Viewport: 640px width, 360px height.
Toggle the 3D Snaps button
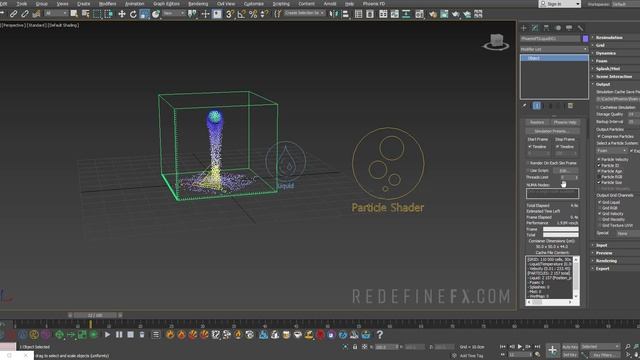click(x=230, y=14)
